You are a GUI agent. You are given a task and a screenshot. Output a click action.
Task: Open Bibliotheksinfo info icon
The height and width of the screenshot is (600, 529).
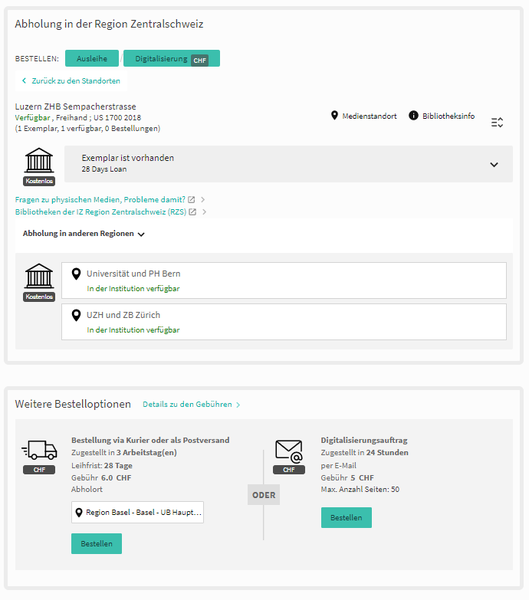(413, 115)
